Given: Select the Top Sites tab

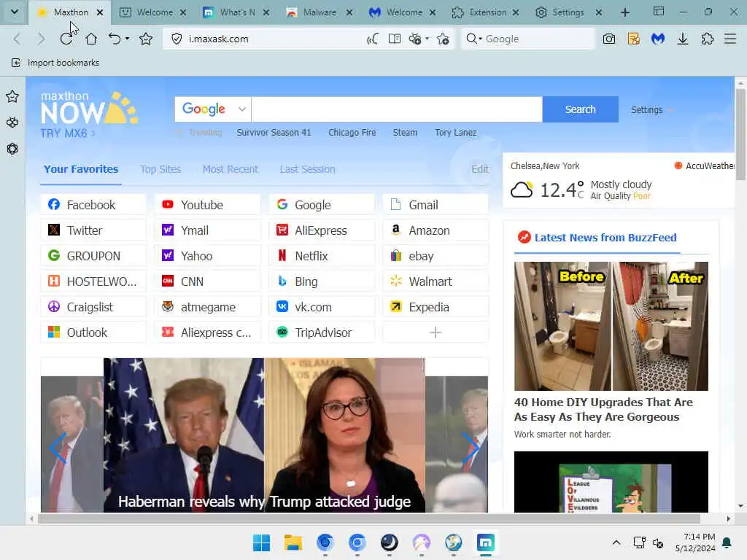Looking at the screenshot, I should pos(160,169).
